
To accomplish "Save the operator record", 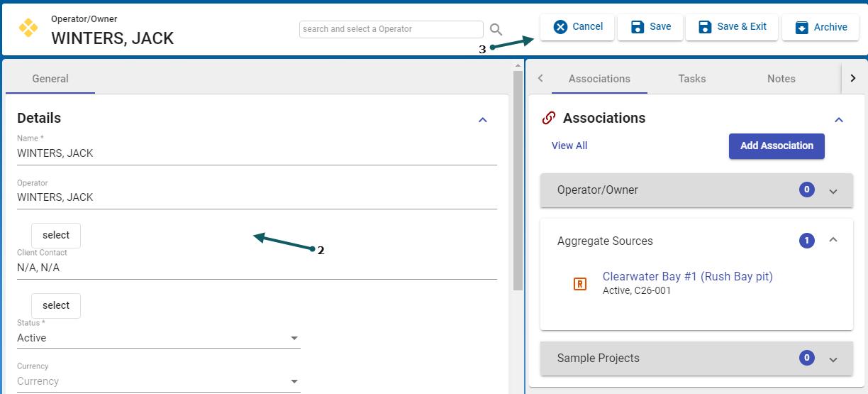I will (x=650, y=27).
